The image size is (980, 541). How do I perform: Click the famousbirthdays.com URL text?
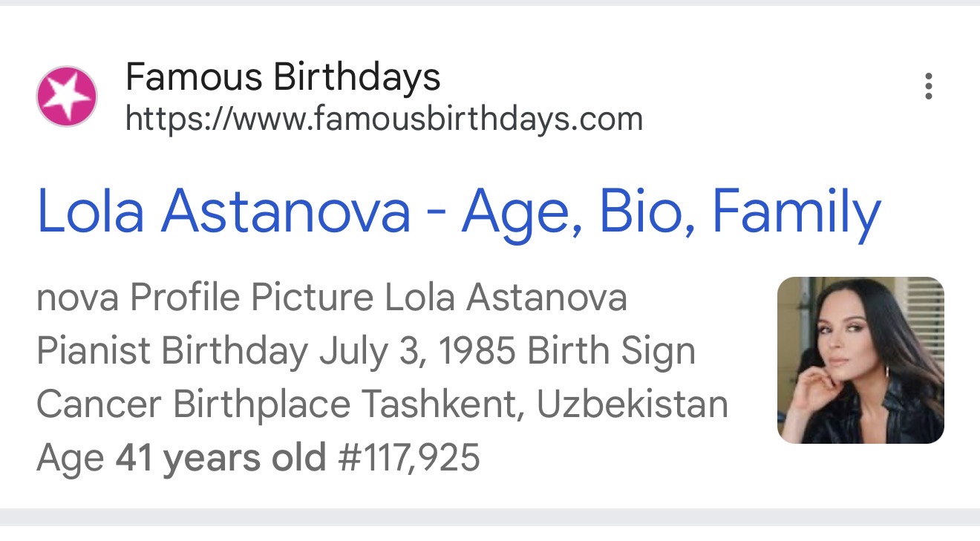click(384, 119)
